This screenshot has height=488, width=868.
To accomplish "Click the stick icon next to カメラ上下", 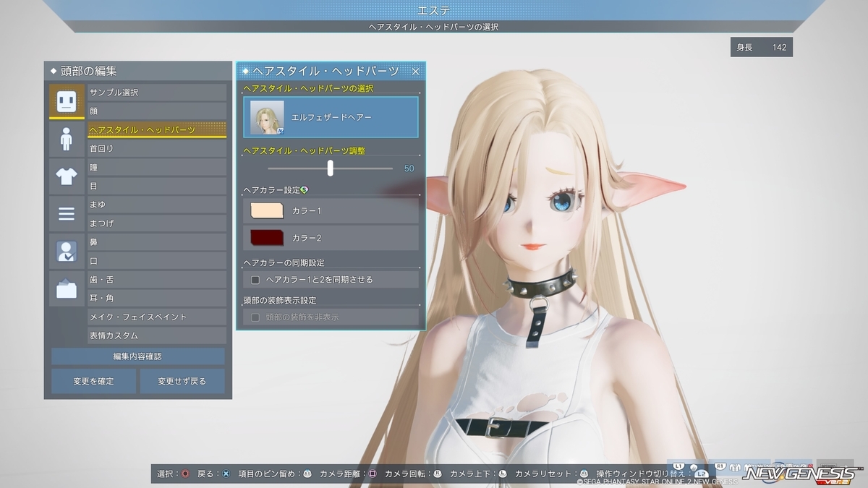I will tap(503, 474).
